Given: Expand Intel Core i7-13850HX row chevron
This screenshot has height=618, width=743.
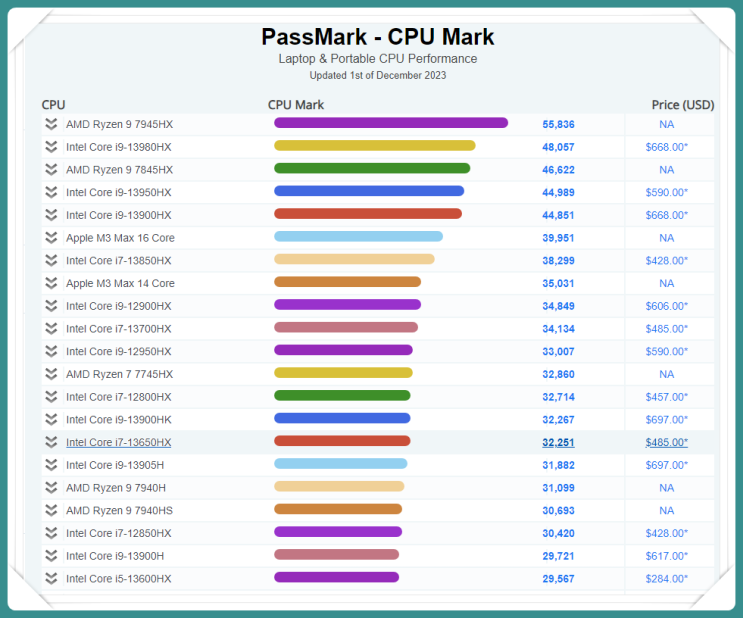Looking at the screenshot, I should (x=51, y=261).
